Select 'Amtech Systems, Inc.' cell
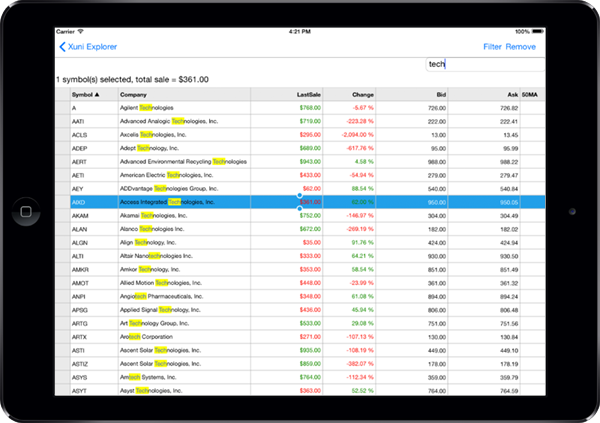Image resolution: width=600 pixels, height=423 pixels. [x=184, y=377]
